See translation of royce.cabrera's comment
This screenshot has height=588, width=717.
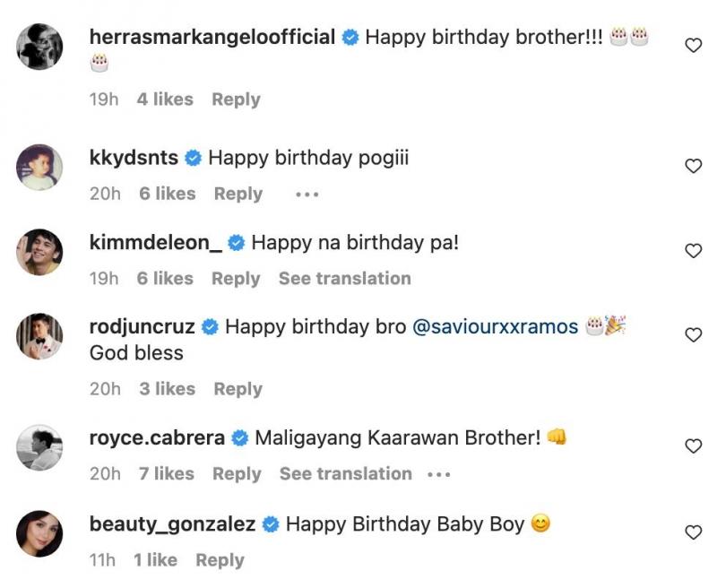pos(346,473)
